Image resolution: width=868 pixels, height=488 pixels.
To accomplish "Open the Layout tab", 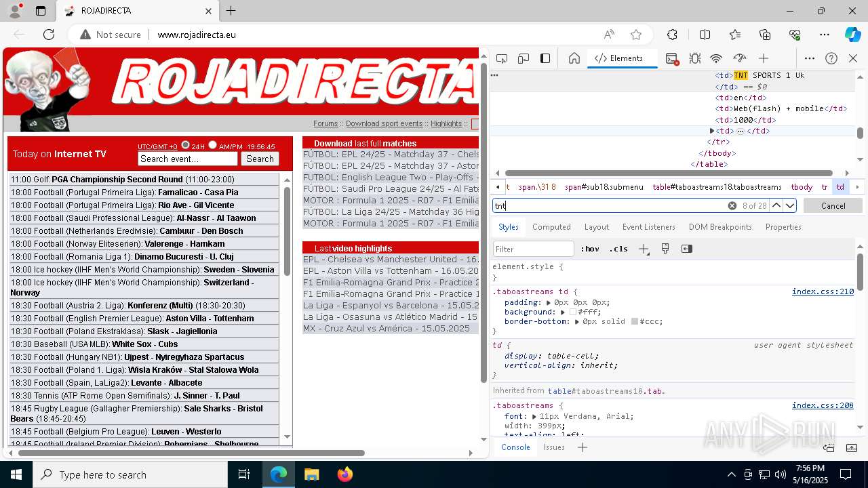I will (597, 227).
